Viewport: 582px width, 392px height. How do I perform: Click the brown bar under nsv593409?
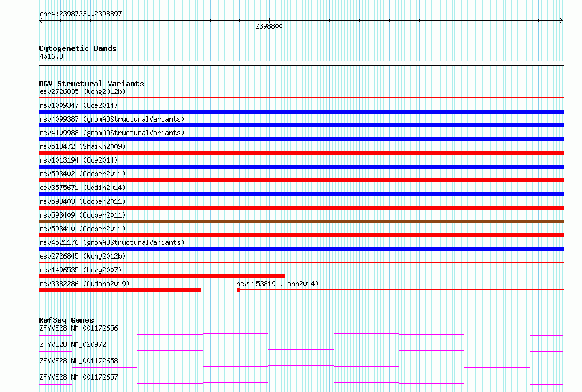click(301, 221)
